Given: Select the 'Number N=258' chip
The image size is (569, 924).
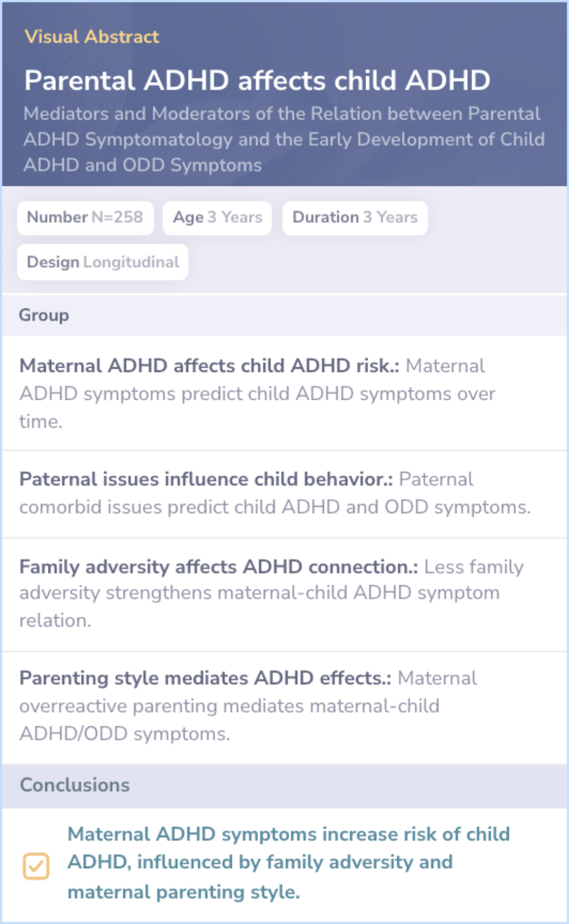Looking at the screenshot, I should point(85,218).
